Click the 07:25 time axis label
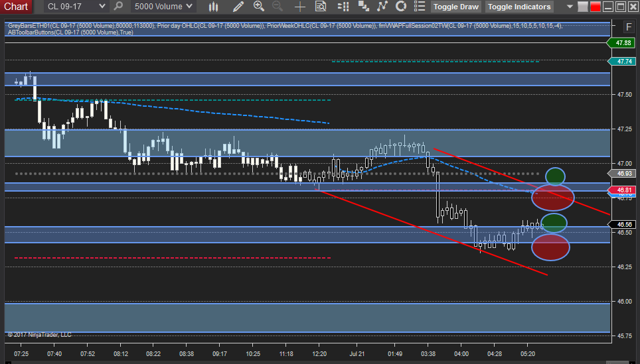Screen dimensions: 640x364 [x=21, y=354]
